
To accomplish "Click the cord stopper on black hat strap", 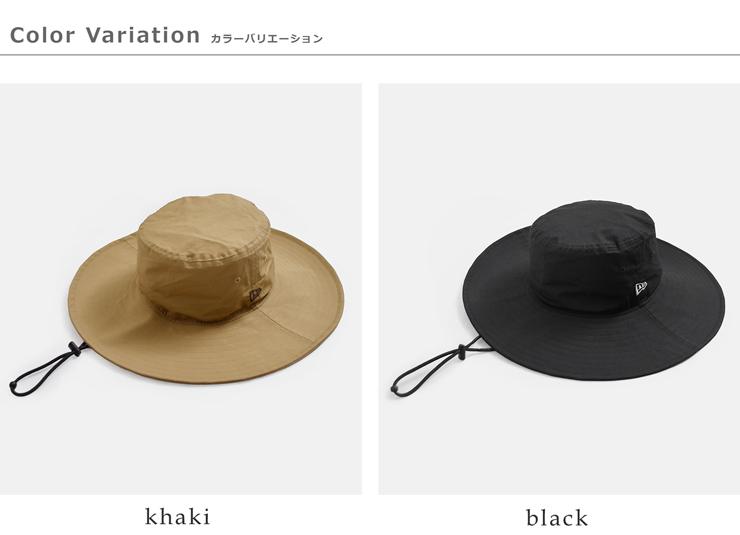I will tap(461, 351).
